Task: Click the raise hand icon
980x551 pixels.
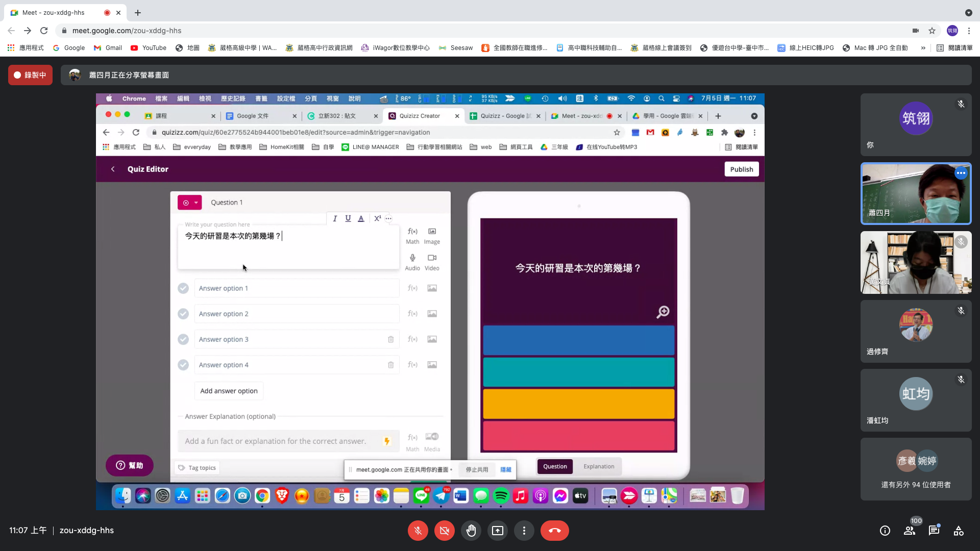Action: coord(471,531)
